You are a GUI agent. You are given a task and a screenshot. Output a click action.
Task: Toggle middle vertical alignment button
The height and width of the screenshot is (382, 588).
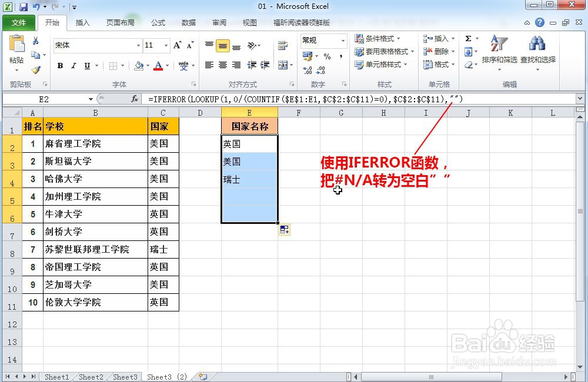click(223, 46)
